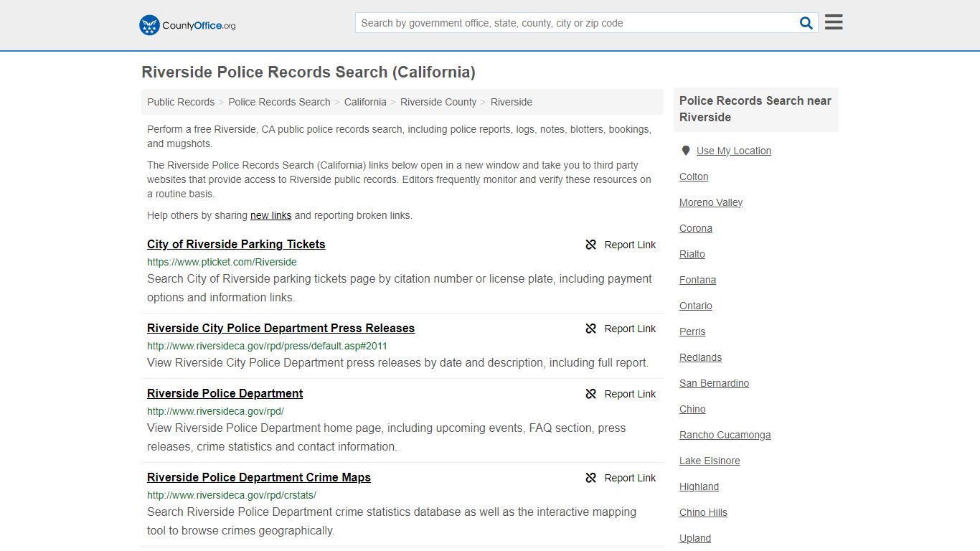Viewport: 980px width, 551px height.
Task: Select Highland in nearby list
Action: (x=699, y=486)
